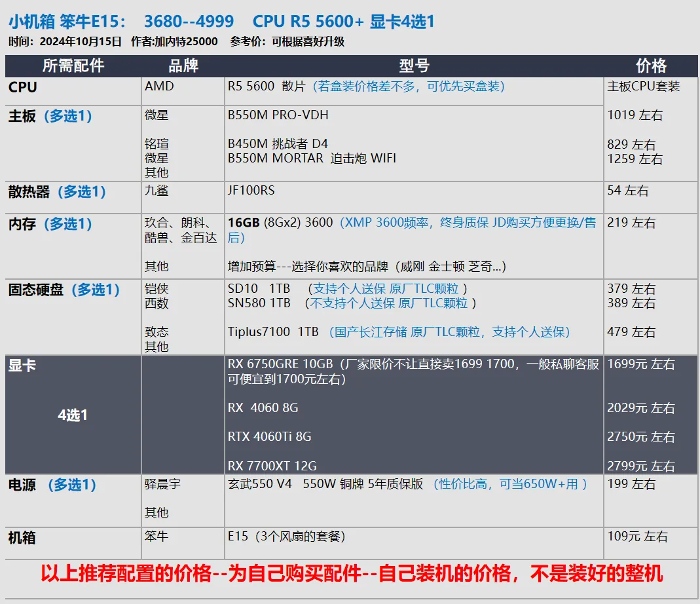
Task: Select the 479 左右 price
Action: click(x=631, y=332)
